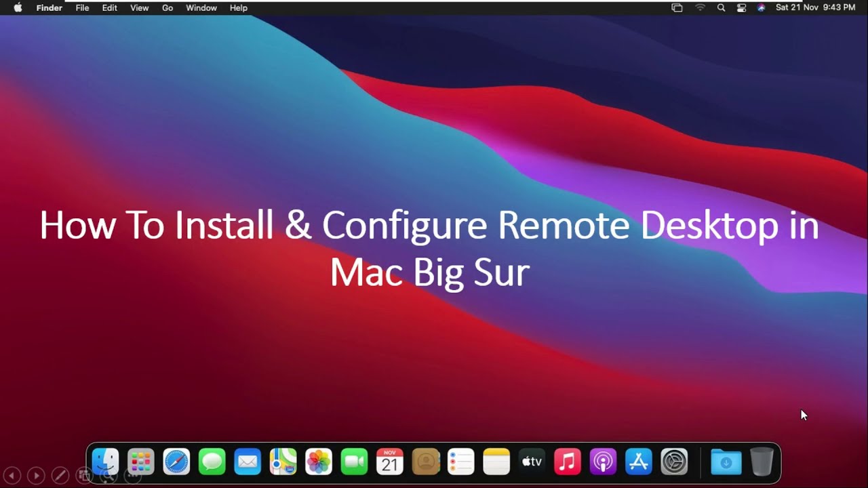
Task: Open System Preferences in the Dock
Action: [674, 462]
